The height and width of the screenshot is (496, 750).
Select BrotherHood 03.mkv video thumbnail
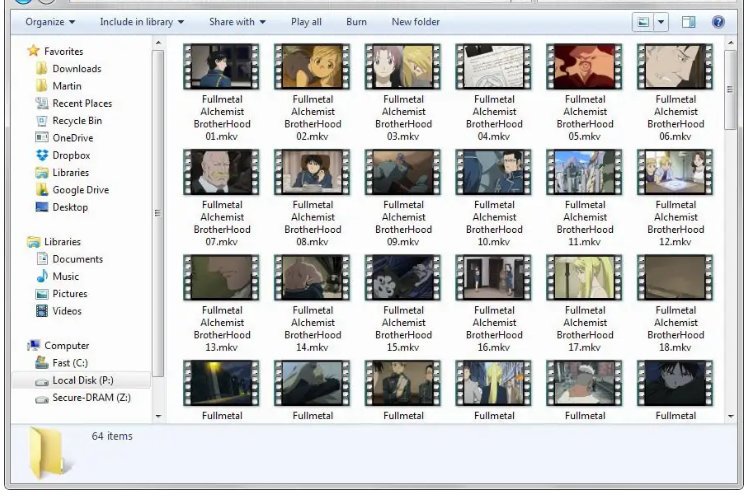(403, 66)
